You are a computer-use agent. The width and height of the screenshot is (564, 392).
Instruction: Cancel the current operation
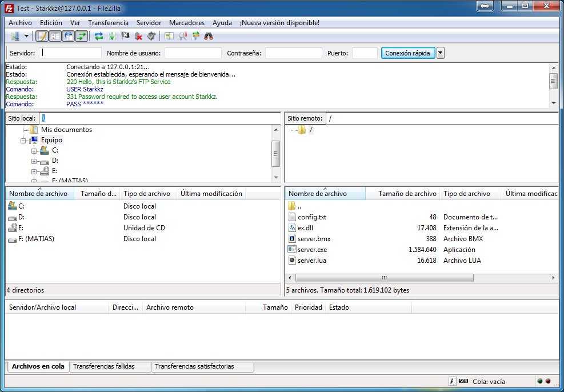coord(125,36)
